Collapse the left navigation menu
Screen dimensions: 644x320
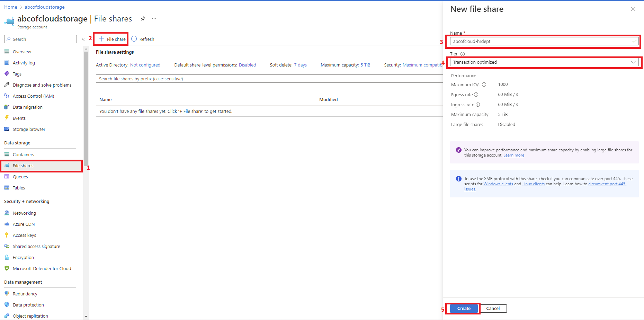83,39
